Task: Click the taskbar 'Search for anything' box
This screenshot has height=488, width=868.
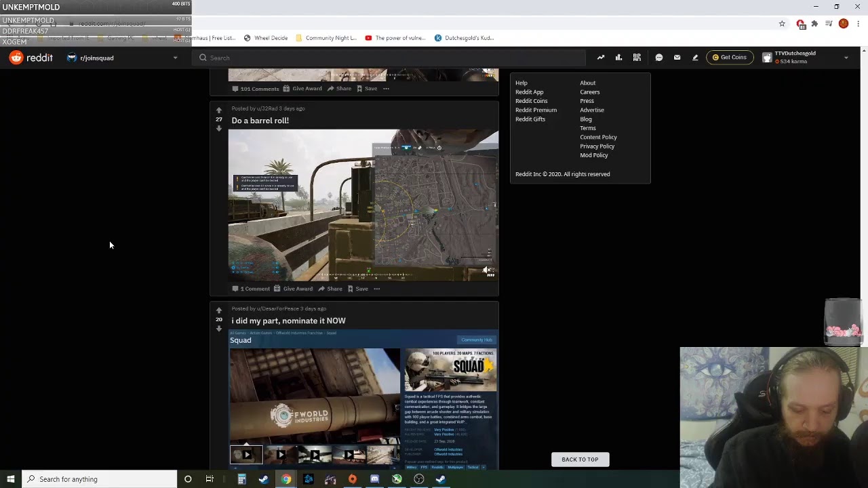Action: point(99,479)
